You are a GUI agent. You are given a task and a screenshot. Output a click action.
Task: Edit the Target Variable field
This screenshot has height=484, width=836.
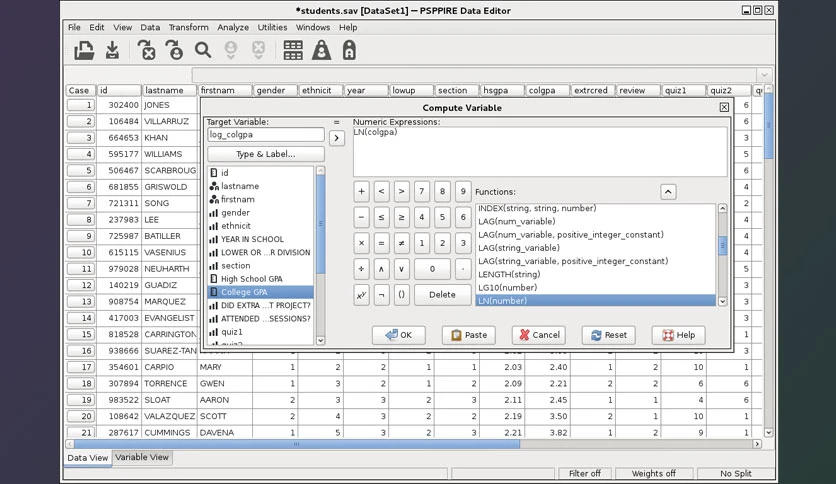(266, 134)
